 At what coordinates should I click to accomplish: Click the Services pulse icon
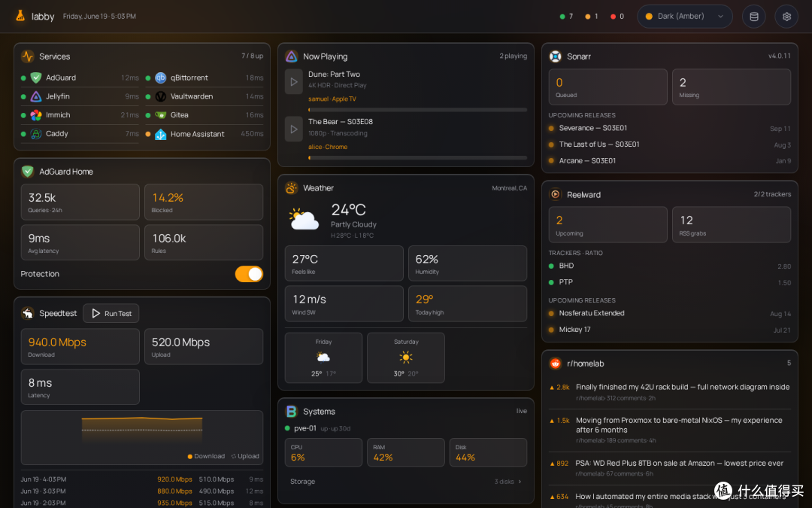tap(28, 56)
